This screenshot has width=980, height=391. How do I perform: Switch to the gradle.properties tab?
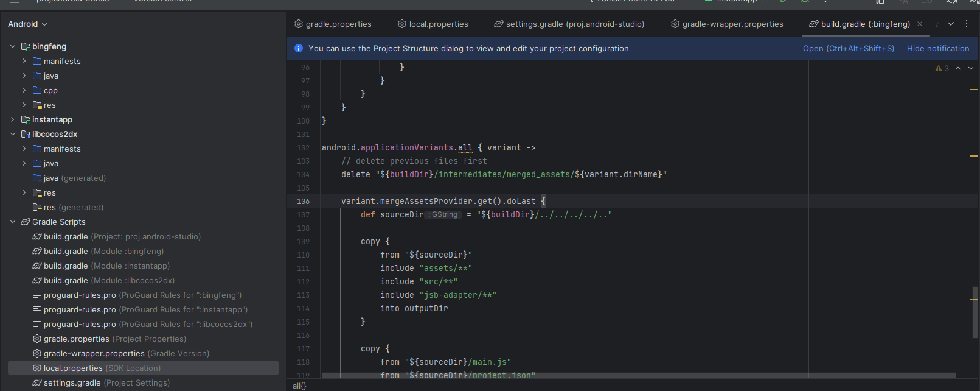coord(333,24)
